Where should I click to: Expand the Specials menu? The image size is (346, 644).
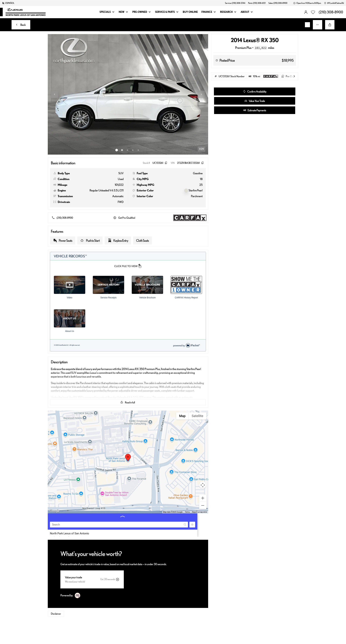pos(107,12)
